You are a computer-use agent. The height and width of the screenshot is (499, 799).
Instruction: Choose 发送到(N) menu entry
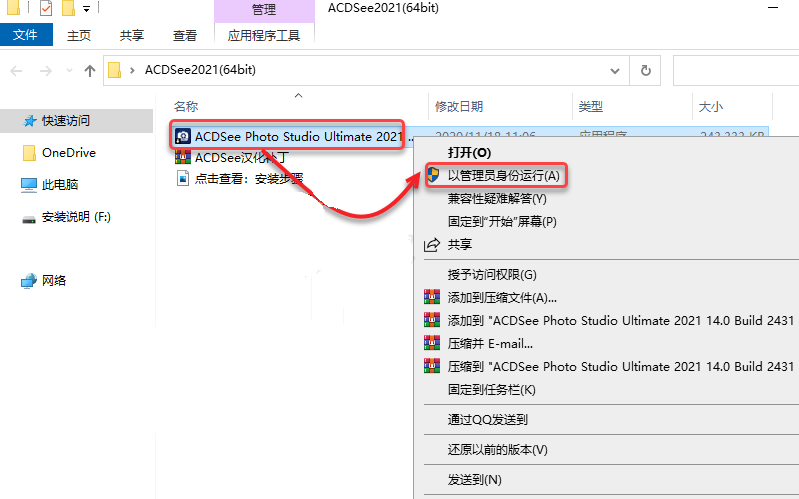coord(474,480)
